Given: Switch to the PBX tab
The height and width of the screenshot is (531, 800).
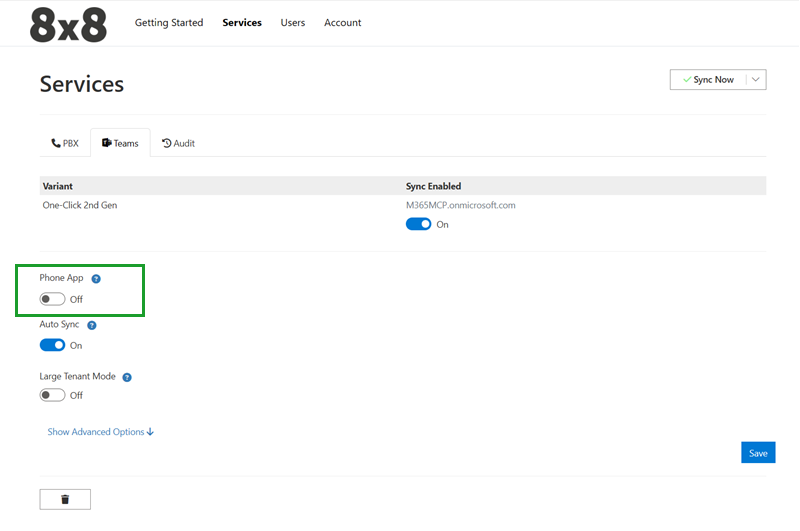Looking at the screenshot, I should tap(65, 143).
